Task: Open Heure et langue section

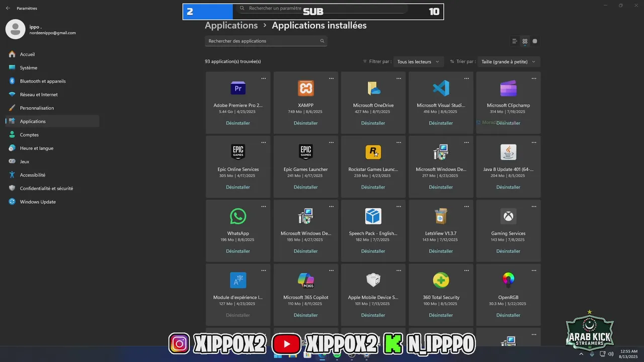Action: point(52,148)
